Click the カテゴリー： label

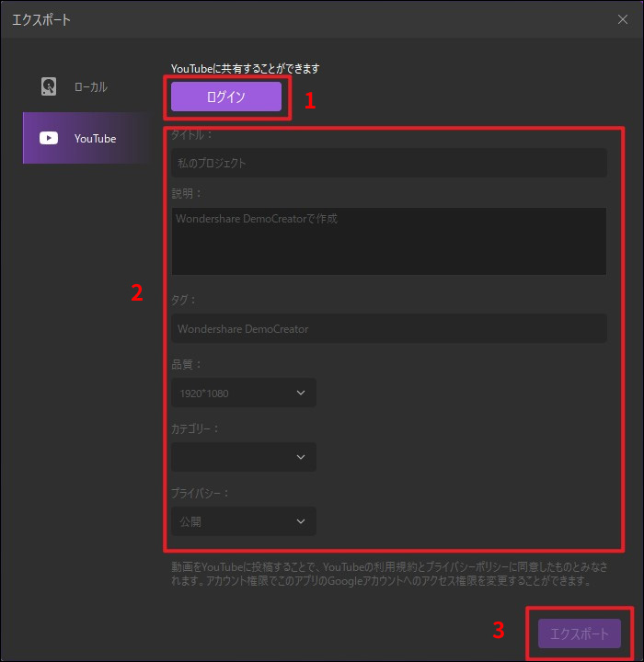pyautogui.click(x=195, y=428)
